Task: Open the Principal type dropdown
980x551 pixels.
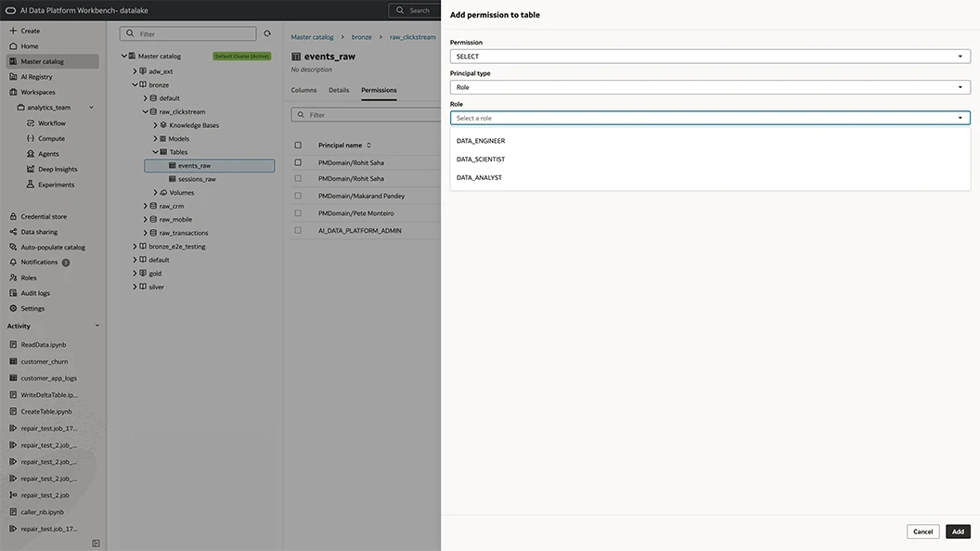Action: pos(710,87)
